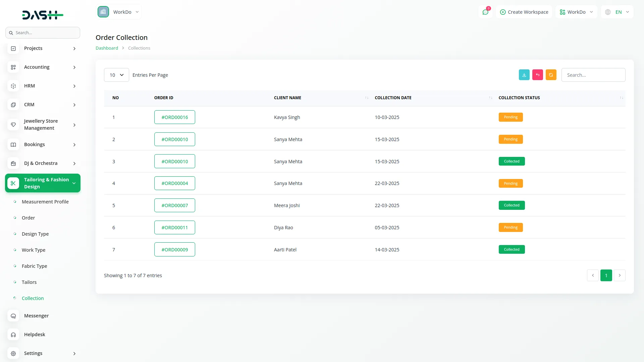Open the entries per page dropdown
Viewport: 644px width, 362px height.
[116, 75]
